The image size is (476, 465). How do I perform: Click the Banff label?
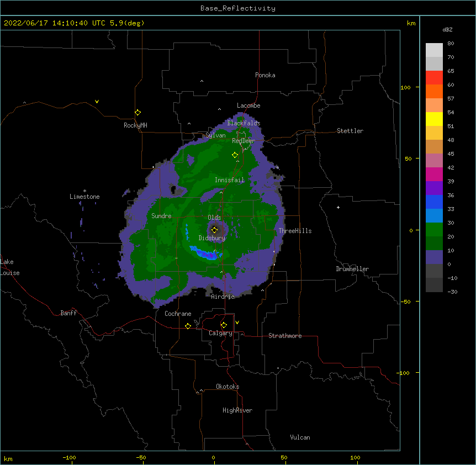point(68,313)
